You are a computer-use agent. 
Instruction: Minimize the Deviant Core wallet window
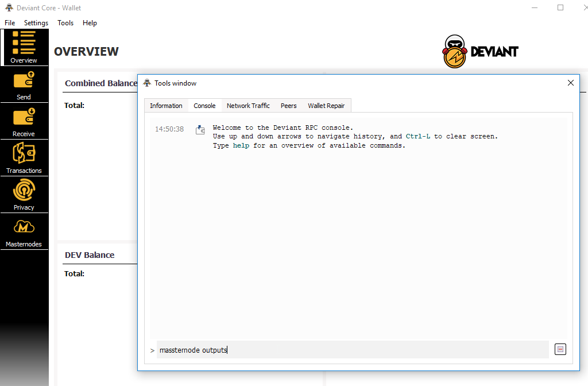[x=535, y=7]
